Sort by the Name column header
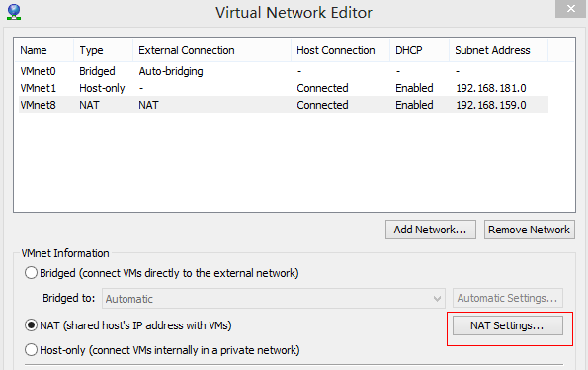 43,50
